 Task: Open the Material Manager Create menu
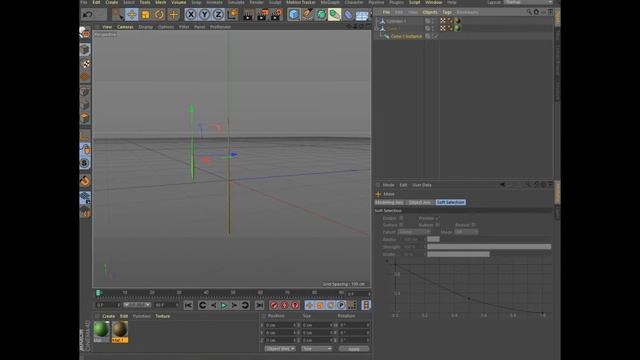[109, 316]
